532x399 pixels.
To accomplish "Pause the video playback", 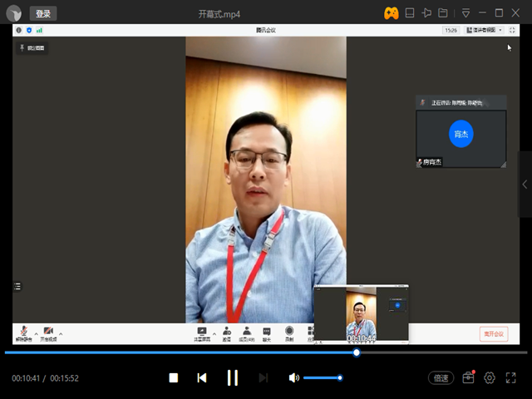I will tap(233, 378).
